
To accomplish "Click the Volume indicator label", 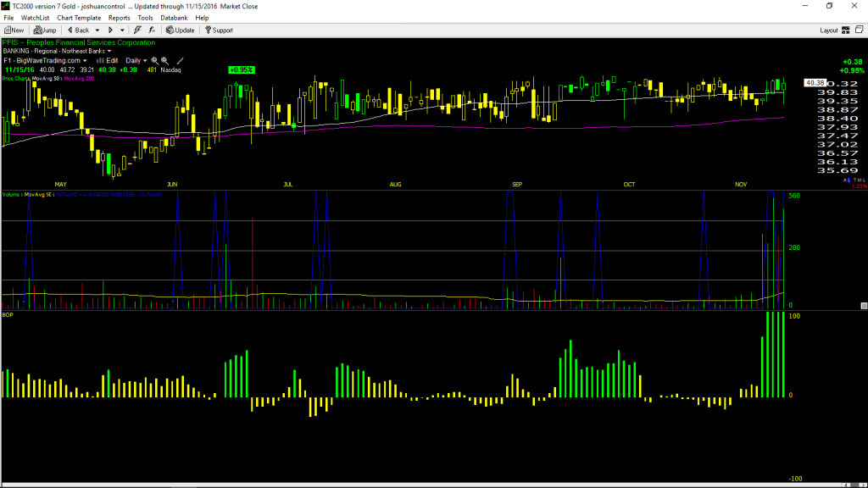I will [12, 195].
